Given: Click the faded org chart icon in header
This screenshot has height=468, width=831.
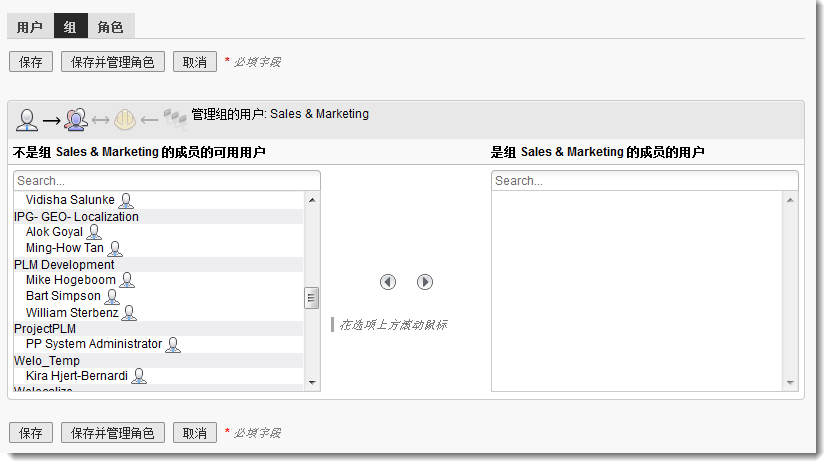Looking at the screenshot, I should pyautogui.click(x=175, y=119).
